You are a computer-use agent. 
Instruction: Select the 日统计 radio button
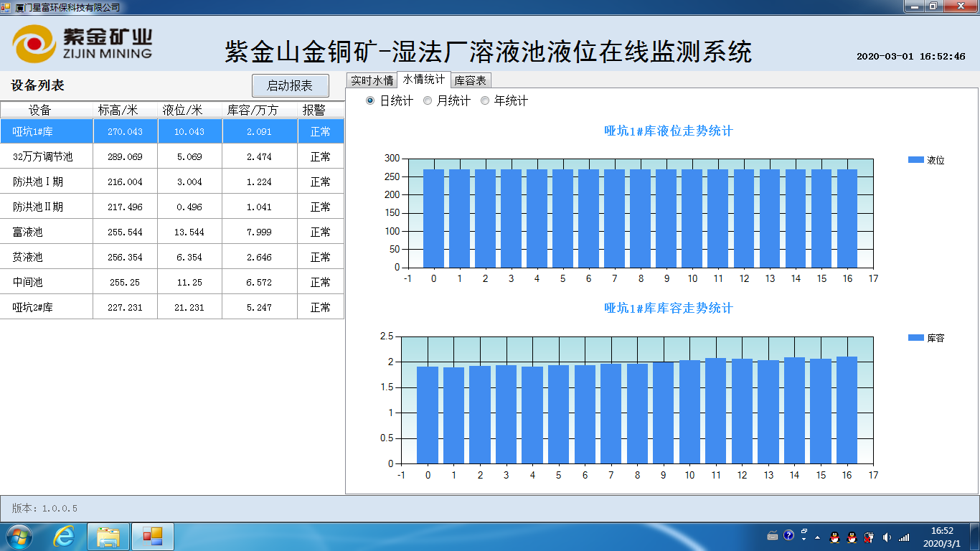pos(370,101)
